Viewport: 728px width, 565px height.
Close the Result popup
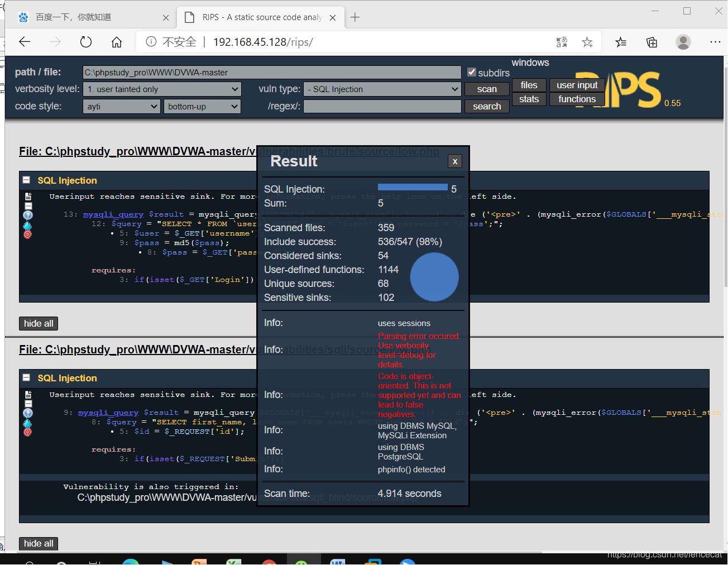pyautogui.click(x=455, y=161)
